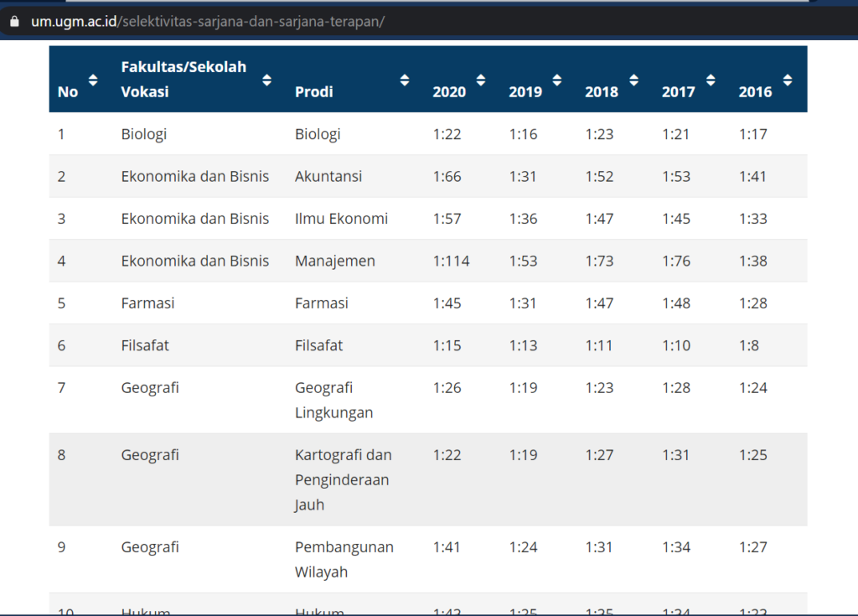Select row number 9 in the No column
The image size is (858, 616).
61,547
